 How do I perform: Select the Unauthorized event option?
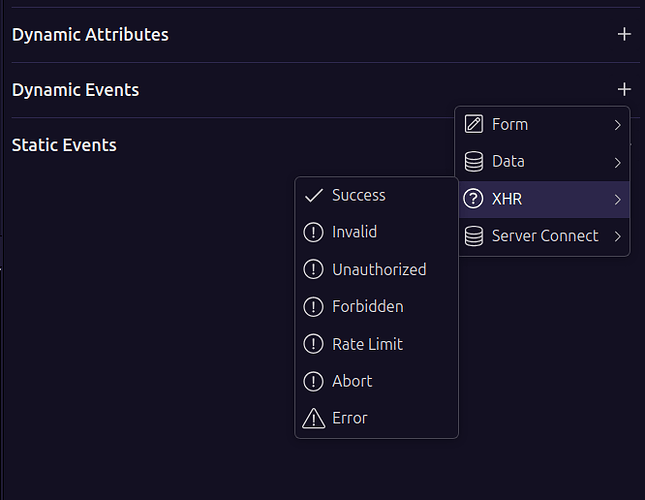pyautogui.click(x=379, y=269)
